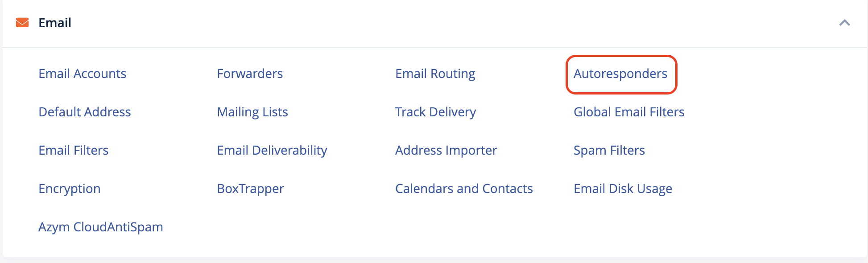The height and width of the screenshot is (263, 868).
Task: Open the highlighted Autoresponders link
Action: (x=620, y=74)
